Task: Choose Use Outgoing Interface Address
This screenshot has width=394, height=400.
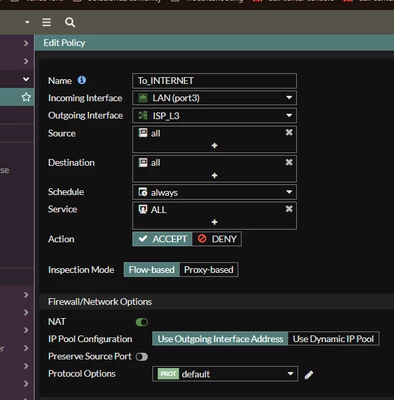Action: [x=220, y=339]
